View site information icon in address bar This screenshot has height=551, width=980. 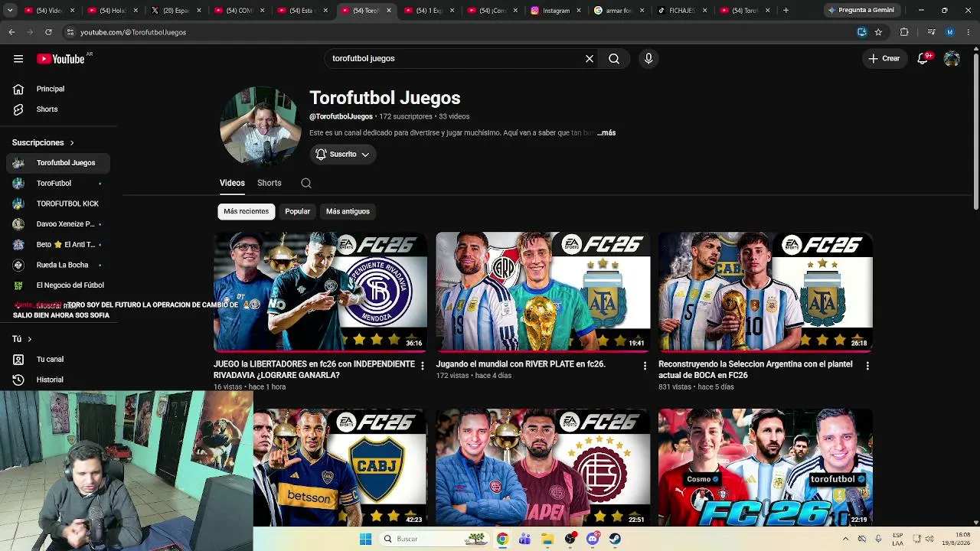[70, 32]
